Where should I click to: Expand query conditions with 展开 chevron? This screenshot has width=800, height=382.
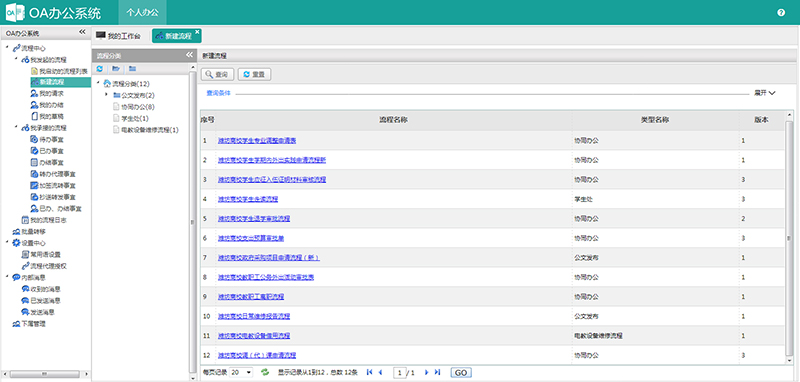coord(772,93)
